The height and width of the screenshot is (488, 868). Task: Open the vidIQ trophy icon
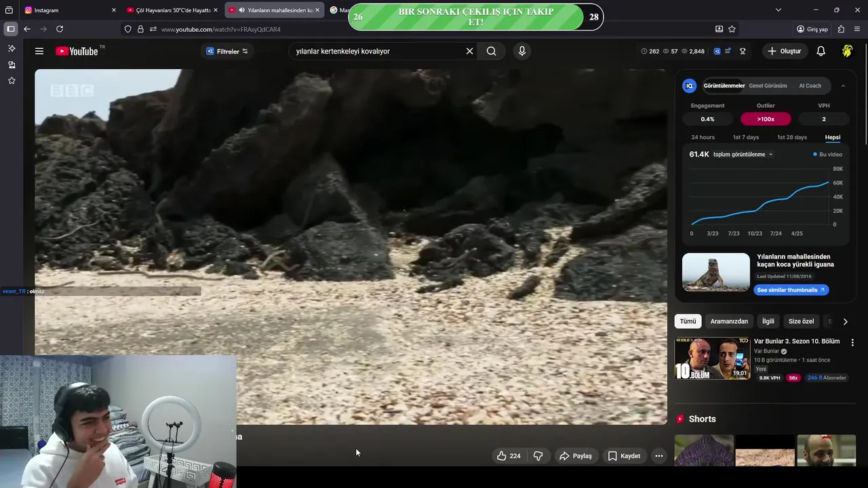(743, 51)
